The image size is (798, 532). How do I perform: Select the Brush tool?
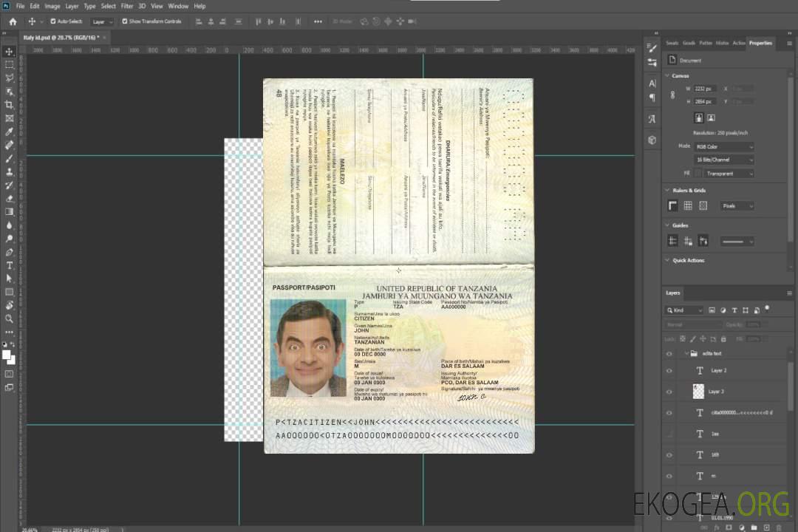coord(9,158)
